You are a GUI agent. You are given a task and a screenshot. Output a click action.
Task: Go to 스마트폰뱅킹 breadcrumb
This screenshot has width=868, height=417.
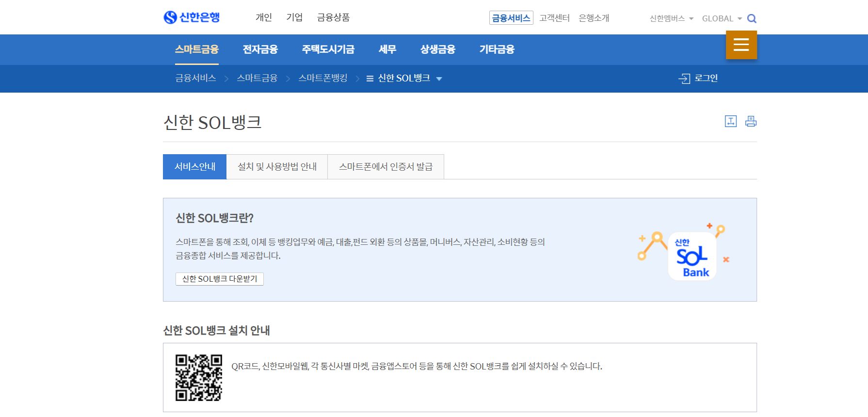323,78
